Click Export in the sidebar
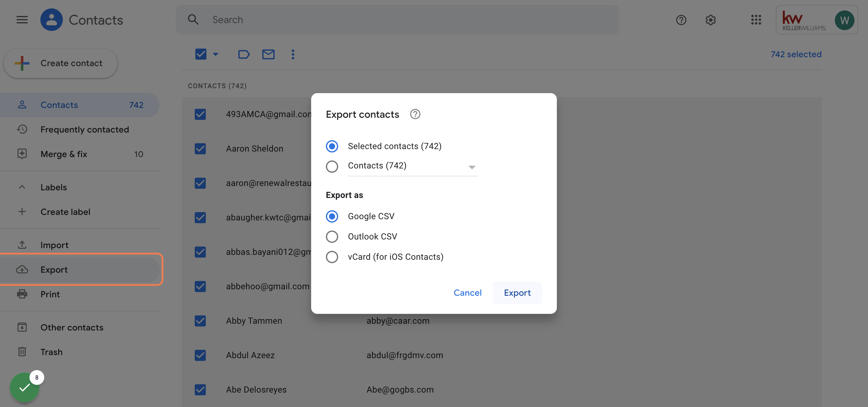Viewport: 868px width, 407px height. coord(80,269)
